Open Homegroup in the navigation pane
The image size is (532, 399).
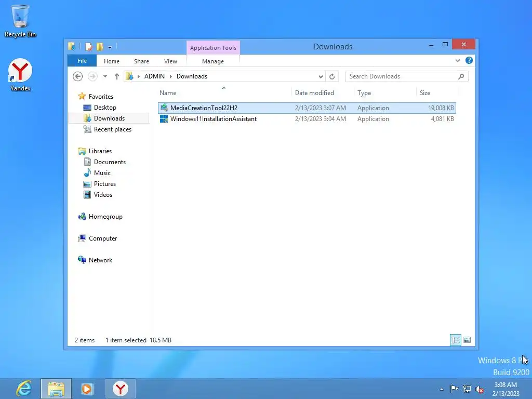click(105, 217)
